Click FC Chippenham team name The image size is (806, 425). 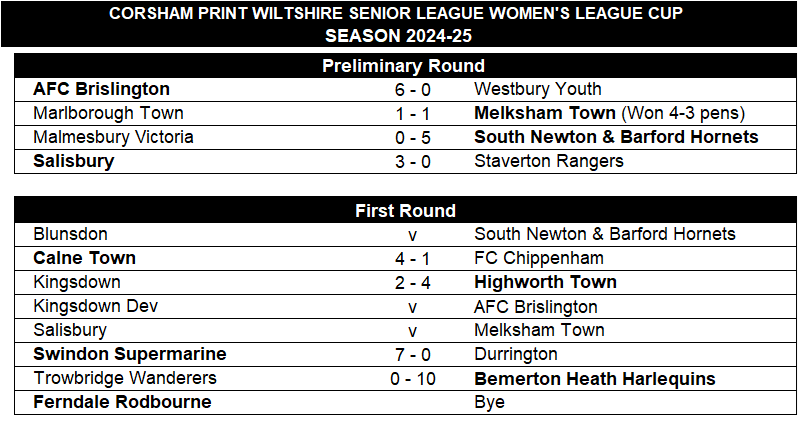(x=539, y=258)
